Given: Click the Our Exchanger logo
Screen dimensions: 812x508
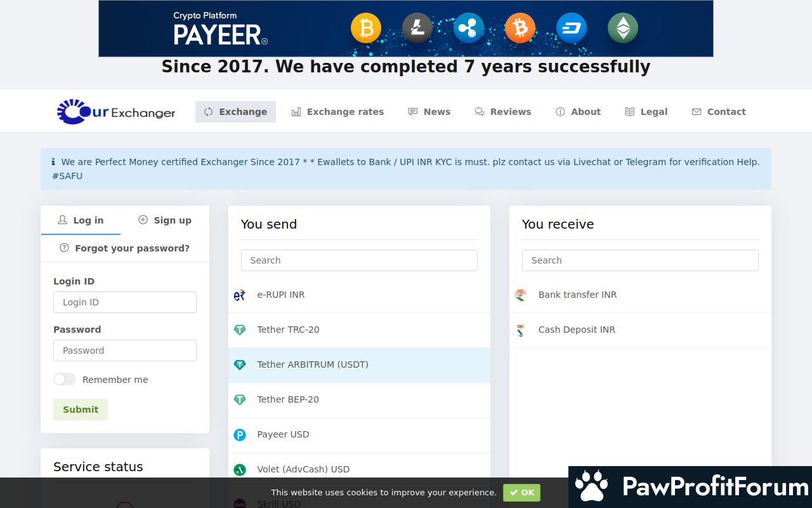Looking at the screenshot, I should [116, 112].
